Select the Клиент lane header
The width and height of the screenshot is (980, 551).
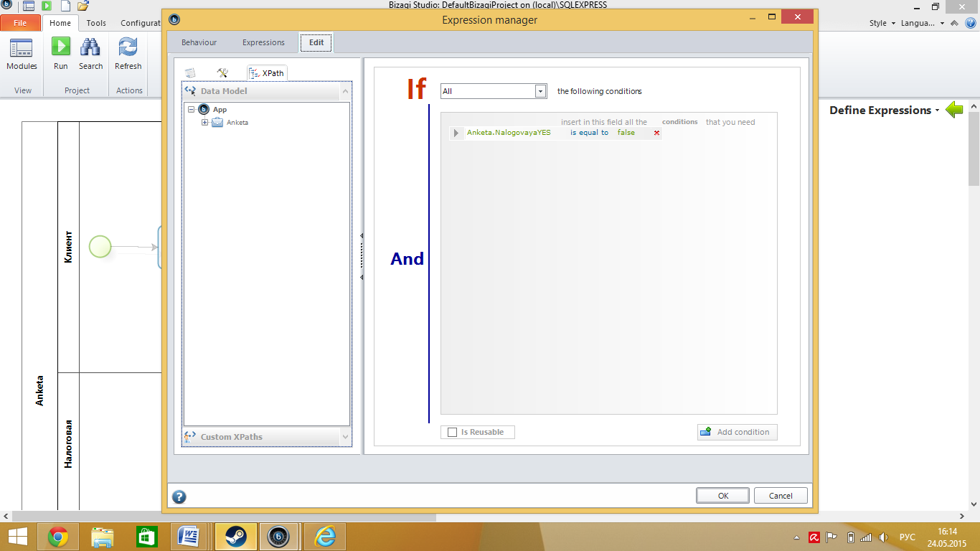point(68,247)
